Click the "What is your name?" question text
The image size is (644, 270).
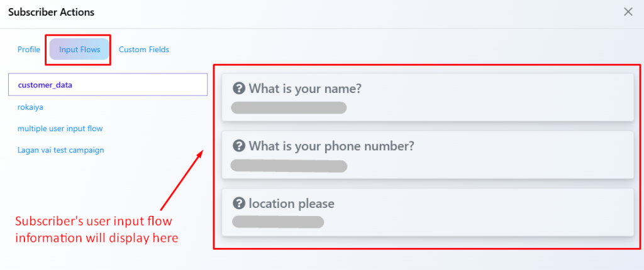point(305,89)
